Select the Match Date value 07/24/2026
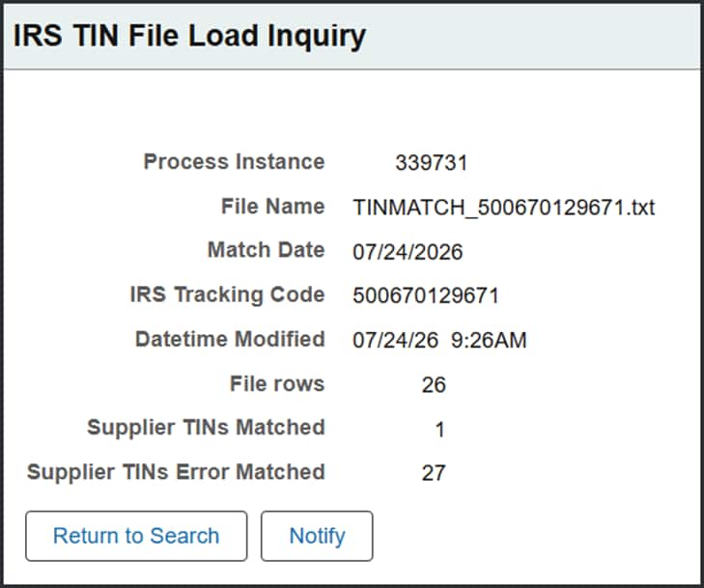Screen dimensions: 704x588 coord(408,252)
